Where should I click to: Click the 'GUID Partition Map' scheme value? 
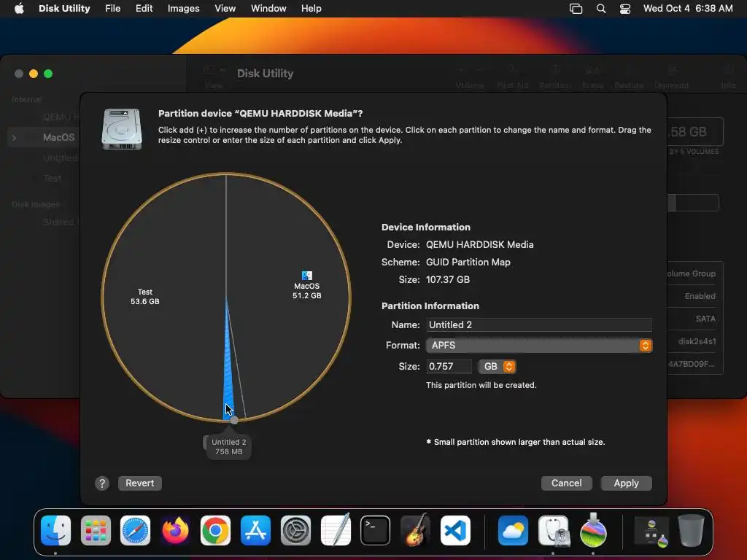(x=468, y=262)
